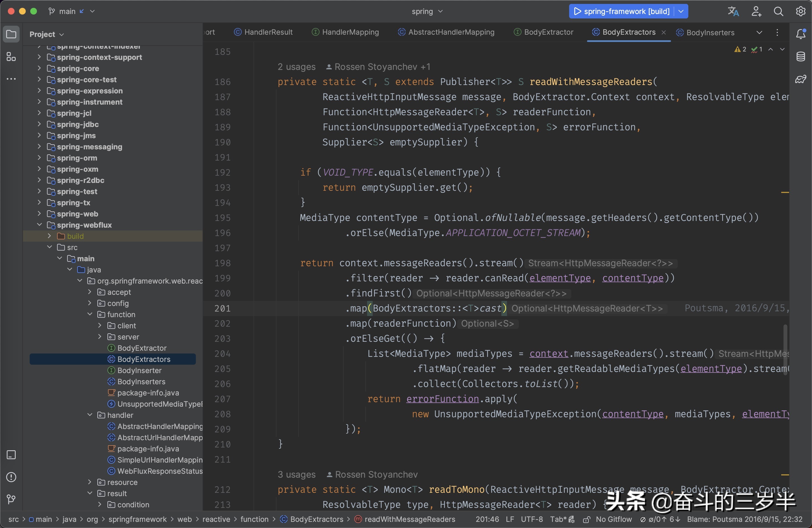Open the spring project name dropdown
This screenshot has height=528, width=812.
pos(427,11)
